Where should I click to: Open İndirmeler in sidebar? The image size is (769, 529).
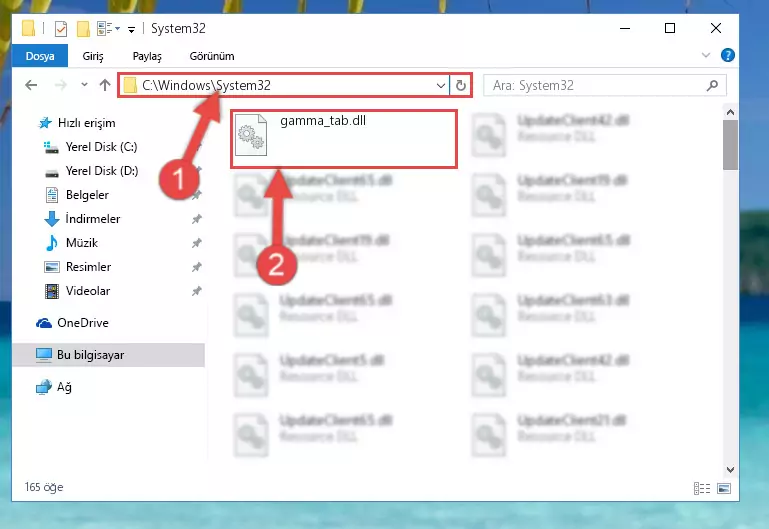pos(93,219)
